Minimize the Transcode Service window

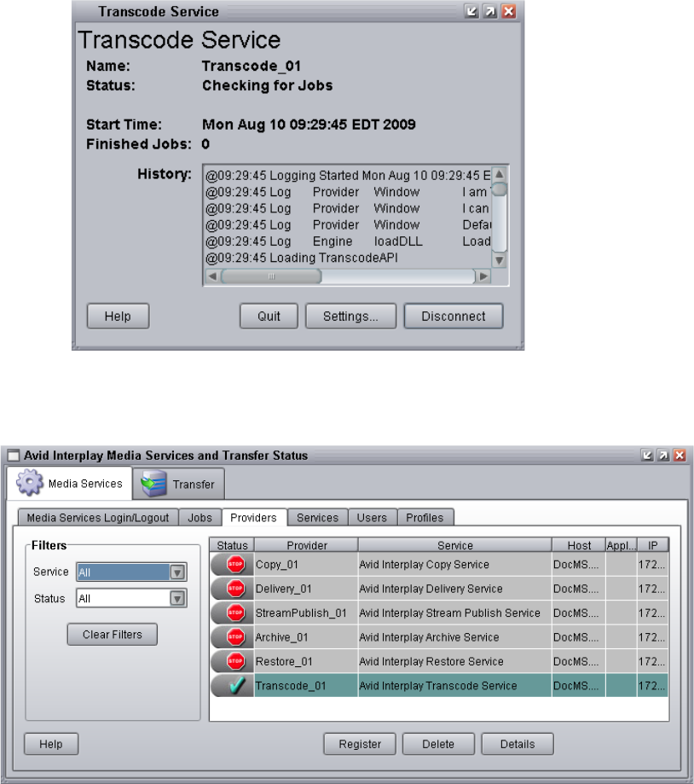471,11
